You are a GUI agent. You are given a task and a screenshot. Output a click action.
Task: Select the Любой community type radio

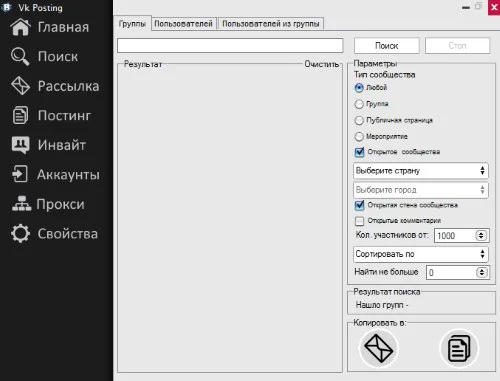coord(359,88)
